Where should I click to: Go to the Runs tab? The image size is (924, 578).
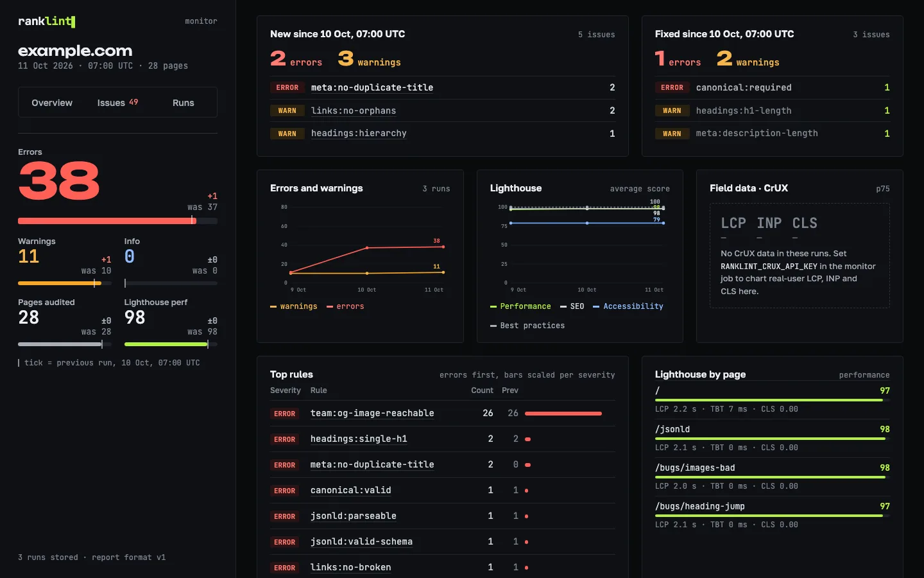click(x=184, y=103)
